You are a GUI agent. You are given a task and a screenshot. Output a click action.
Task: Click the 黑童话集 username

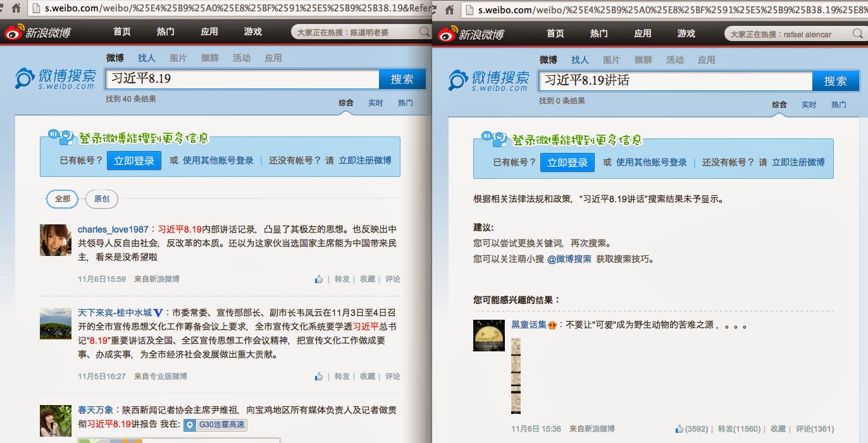(529, 326)
